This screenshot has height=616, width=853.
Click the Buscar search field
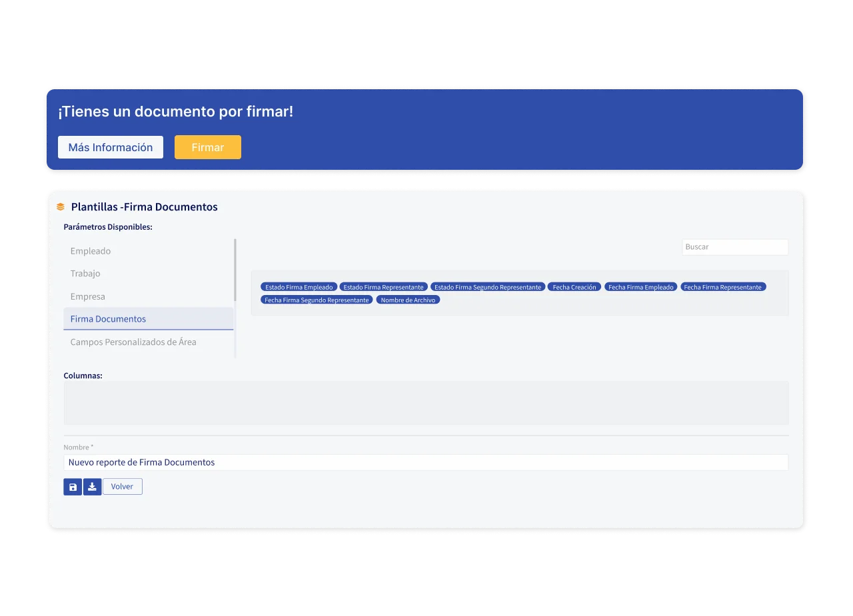pyautogui.click(x=735, y=247)
